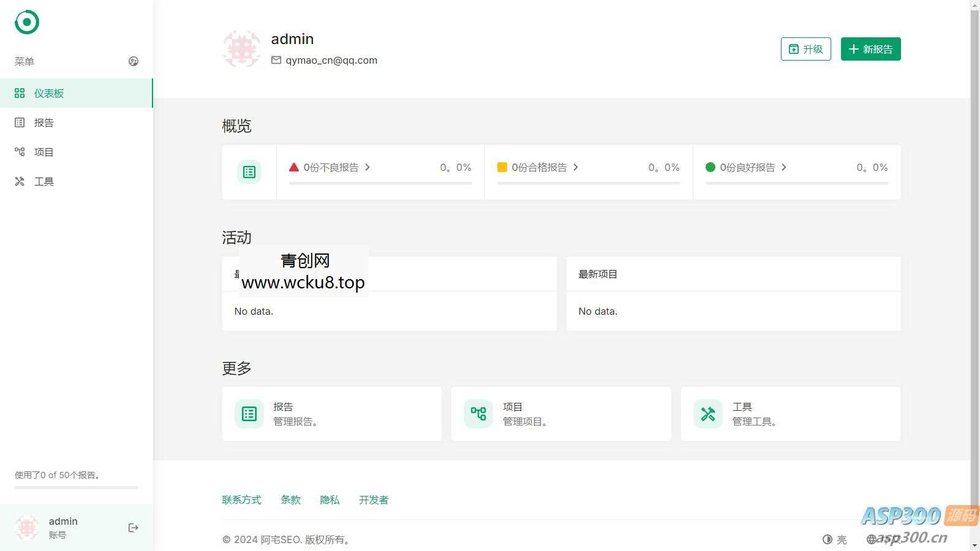Click the logout icon next to admin account
980x551 pixels.
coord(133,527)
